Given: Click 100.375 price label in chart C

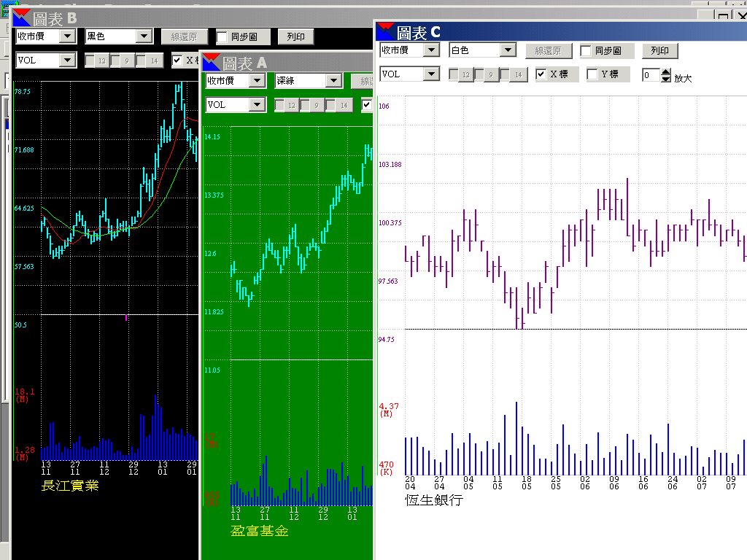Looking at the screenshot, I should [x=390, y=223].
